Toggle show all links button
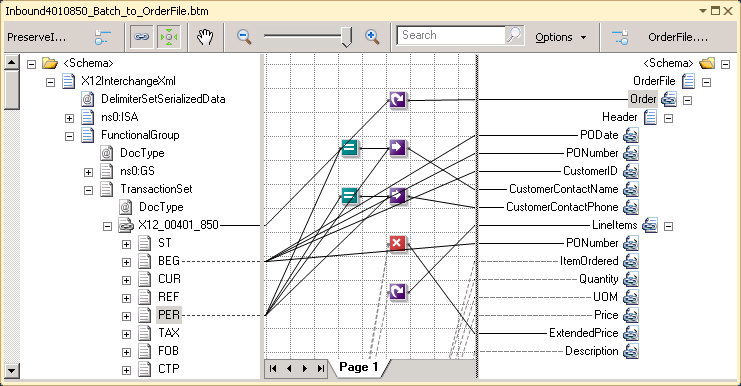The image size is (741, 386). click(x=142, y=37)
